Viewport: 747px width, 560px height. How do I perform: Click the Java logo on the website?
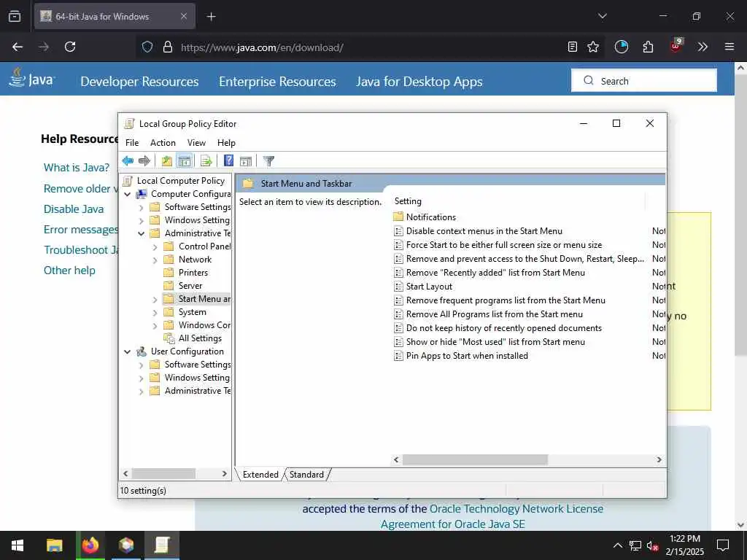point(32,78)
